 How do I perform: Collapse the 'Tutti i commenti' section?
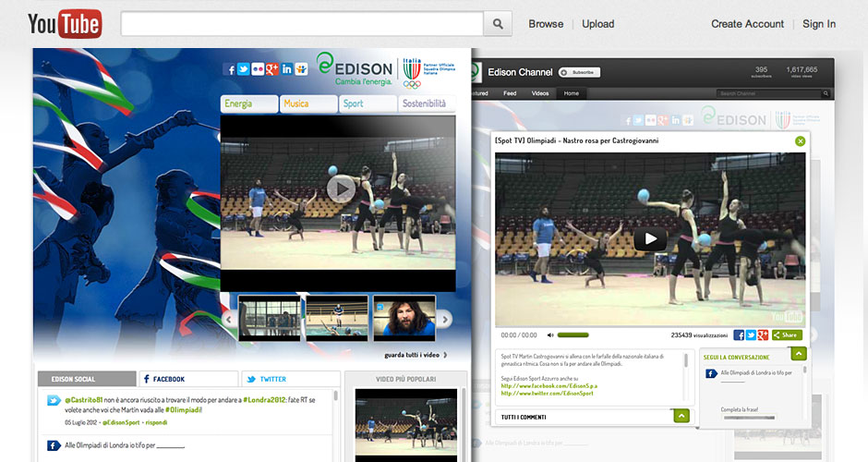tap(681, 416)
